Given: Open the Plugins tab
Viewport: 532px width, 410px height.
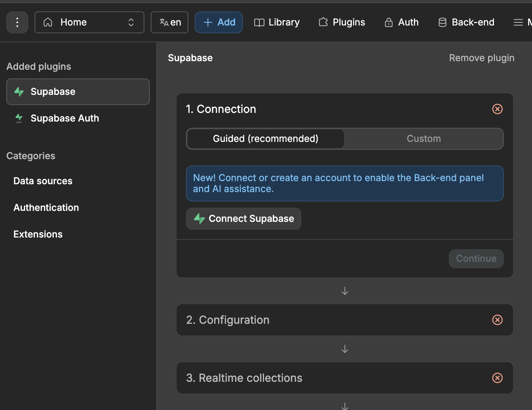Looking at the screenshot, I should tap(342, 22).
